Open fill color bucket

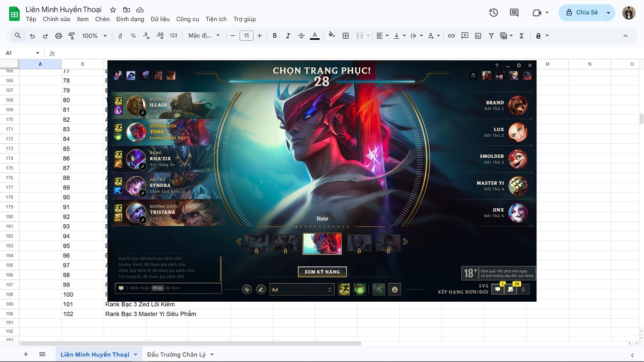[x=332, y=36]
